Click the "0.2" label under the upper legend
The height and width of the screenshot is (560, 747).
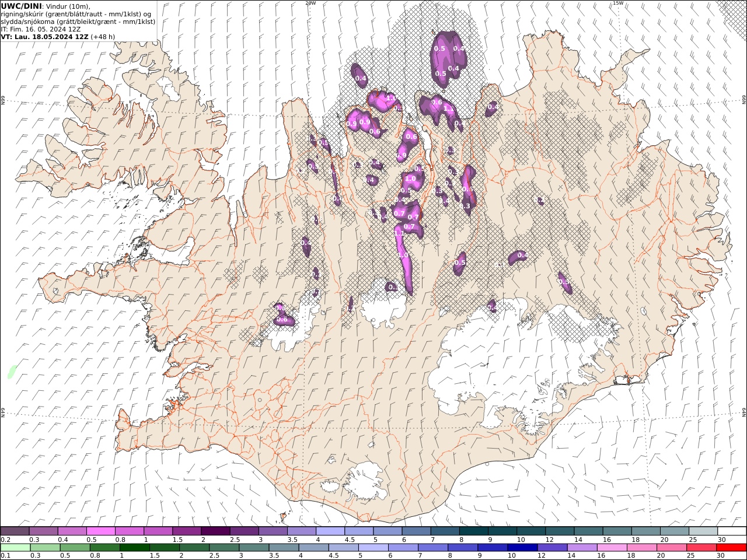tap(6, 539)
